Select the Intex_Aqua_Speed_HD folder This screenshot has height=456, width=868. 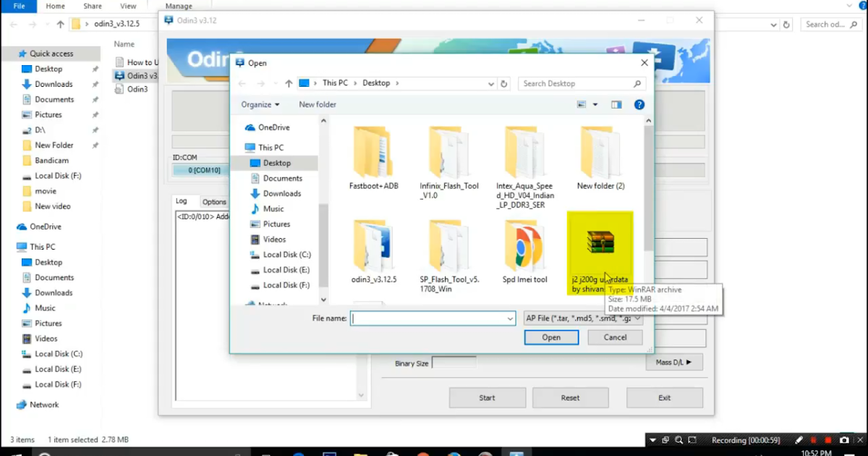pos(525,166)
